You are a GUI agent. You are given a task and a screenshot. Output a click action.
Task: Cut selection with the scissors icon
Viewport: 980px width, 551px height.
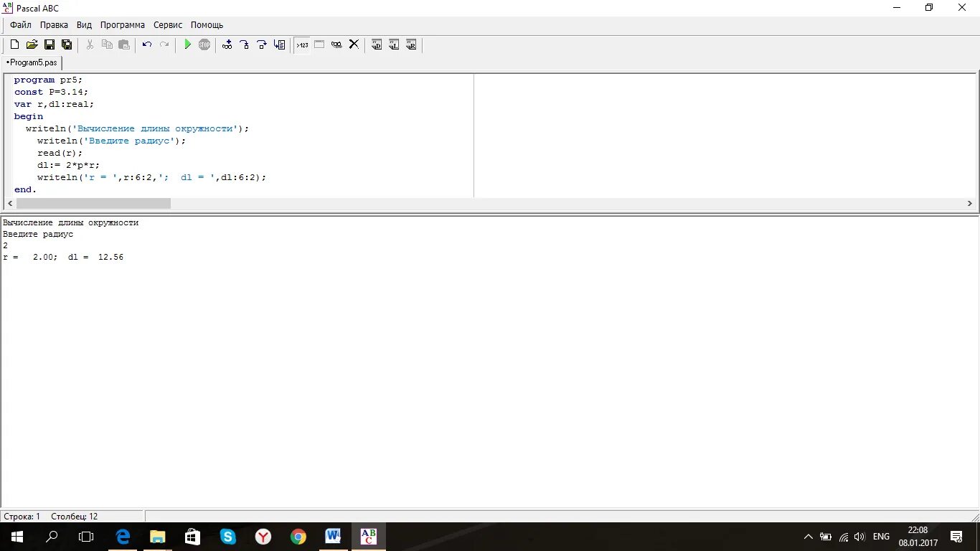[90, 44]
